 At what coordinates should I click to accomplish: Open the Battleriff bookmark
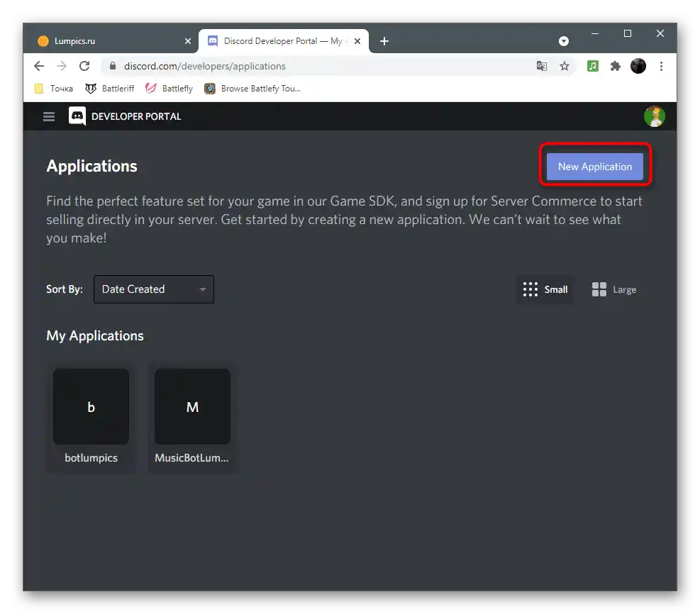(x=110, y=89)
